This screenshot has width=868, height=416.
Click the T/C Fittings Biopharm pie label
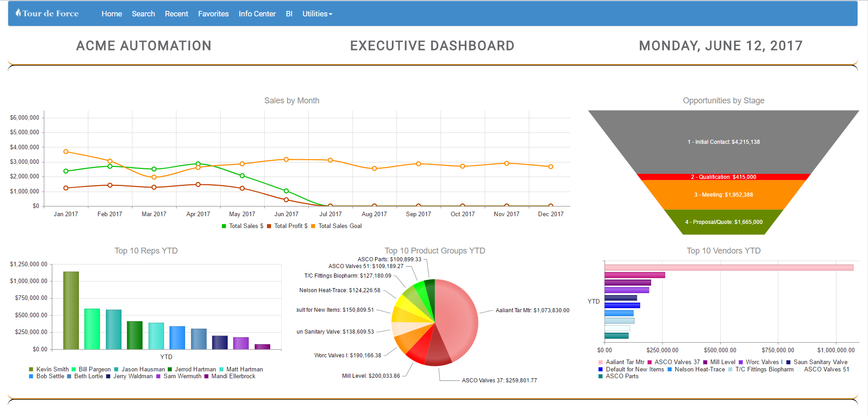point(348,276)
